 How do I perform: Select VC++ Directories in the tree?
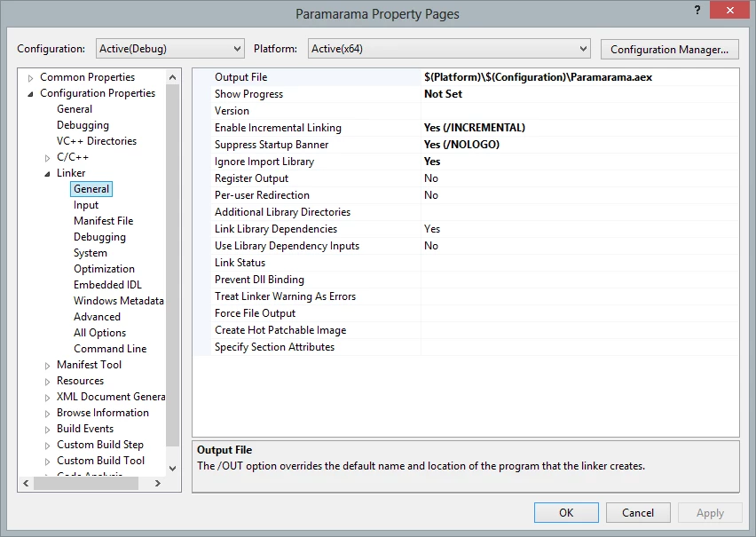click(x=97, y=141)
